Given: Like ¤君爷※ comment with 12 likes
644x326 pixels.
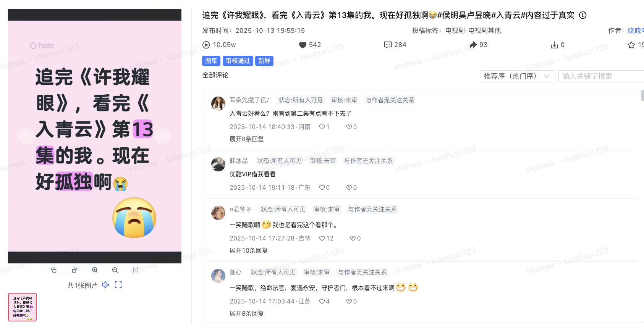Looking at the screenshot, I should [322, 238].
